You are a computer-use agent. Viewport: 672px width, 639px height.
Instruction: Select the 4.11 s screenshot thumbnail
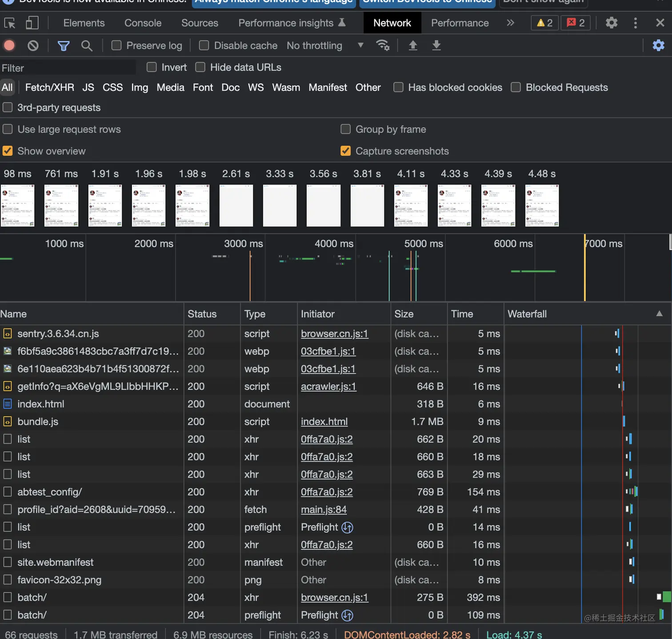411,205
